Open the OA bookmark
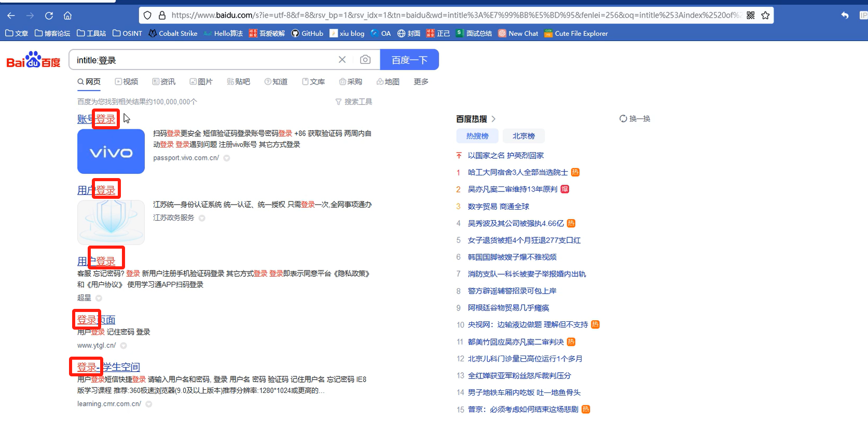Viewport: 868px width, 421px height. coord(380,33)
